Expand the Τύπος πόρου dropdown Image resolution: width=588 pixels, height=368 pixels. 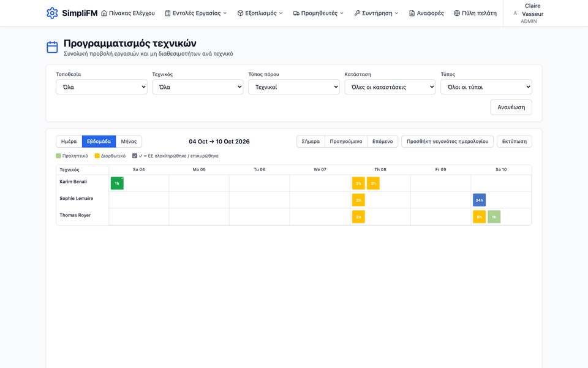click(x=294, y=86)
